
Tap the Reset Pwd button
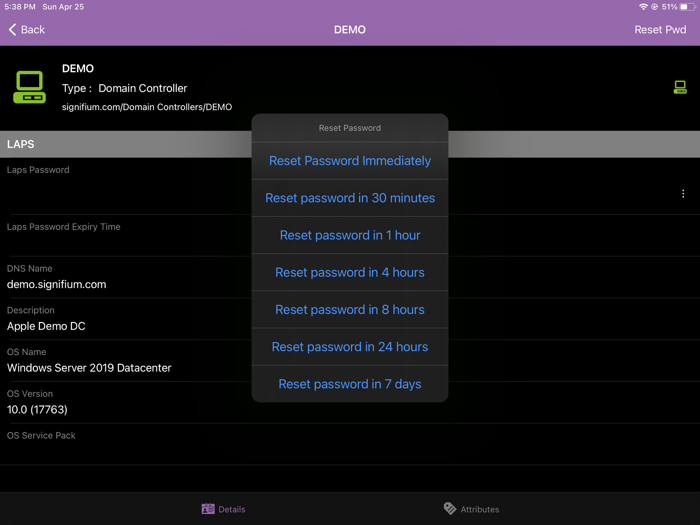click(x=660, y=30)
